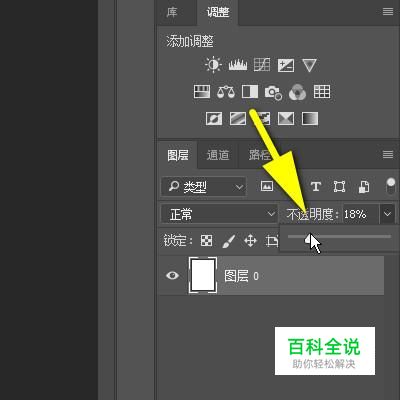Select the 图层 0 layer name

pyautogui.click(x=241, y=276)
